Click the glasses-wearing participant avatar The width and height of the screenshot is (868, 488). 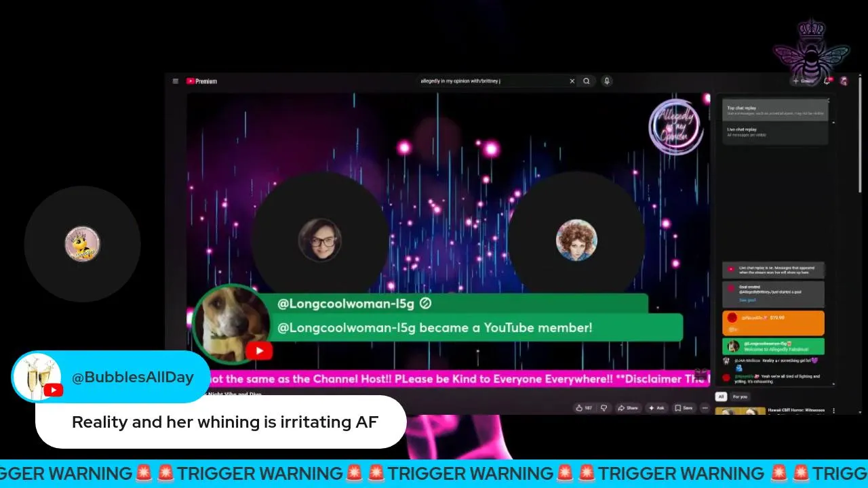319,239
